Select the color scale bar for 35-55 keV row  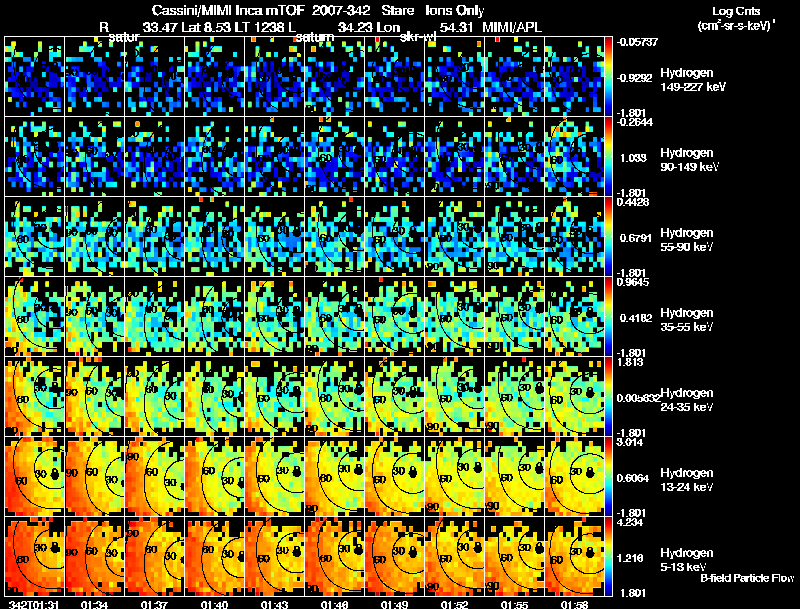[608, 317]
